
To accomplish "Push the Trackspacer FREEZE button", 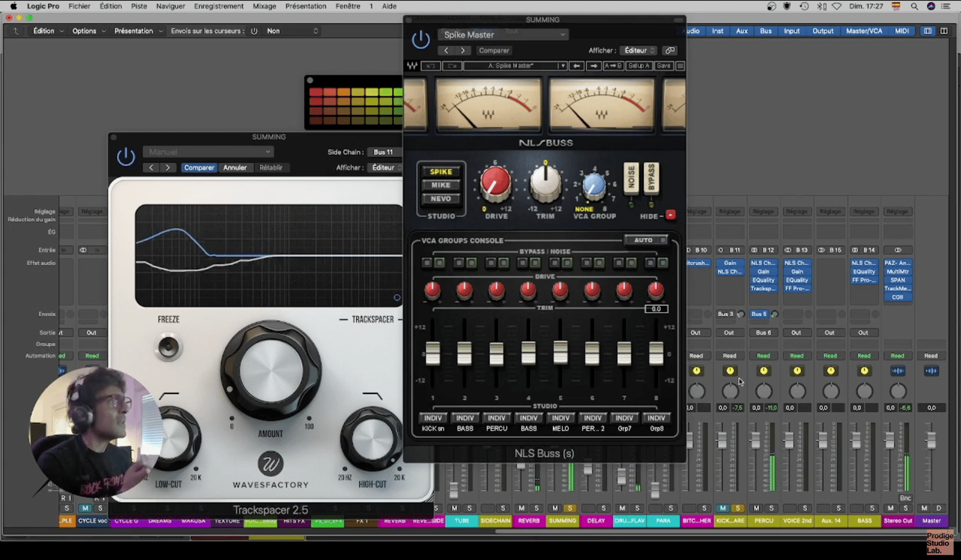I will (x=168, y=346).
